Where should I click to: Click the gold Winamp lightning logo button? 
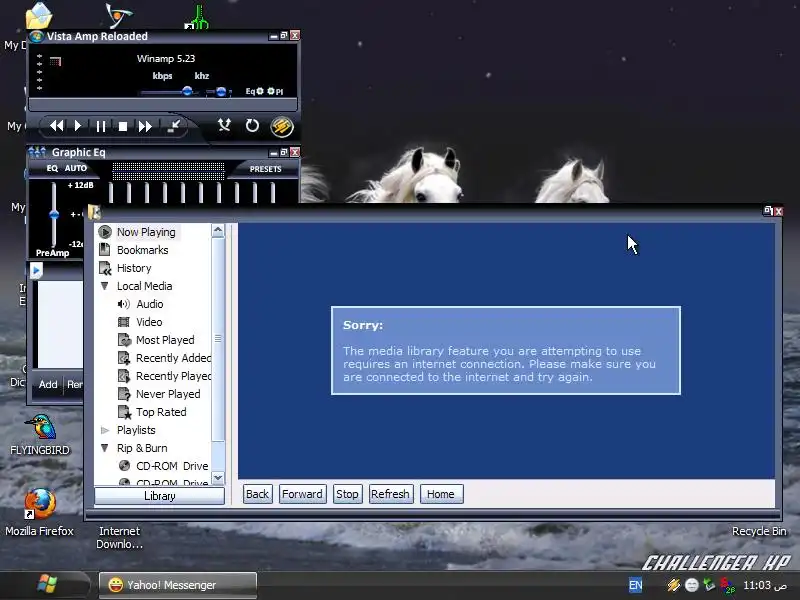pyautogui.click(x=282, y=127)
